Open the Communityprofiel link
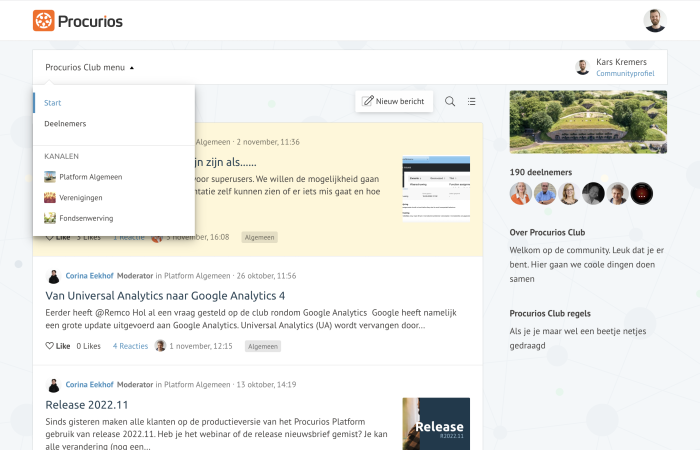This screenshot has height=450, width=700. point(625,73)
